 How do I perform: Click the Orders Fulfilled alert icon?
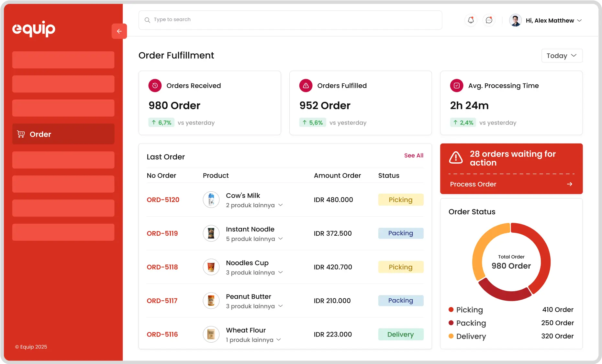click(306, 86)
